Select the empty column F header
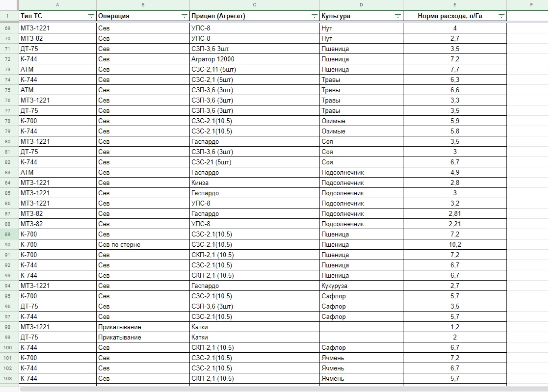Image resolution: width=557 pixels, height=392 pixels. [531, 4]
